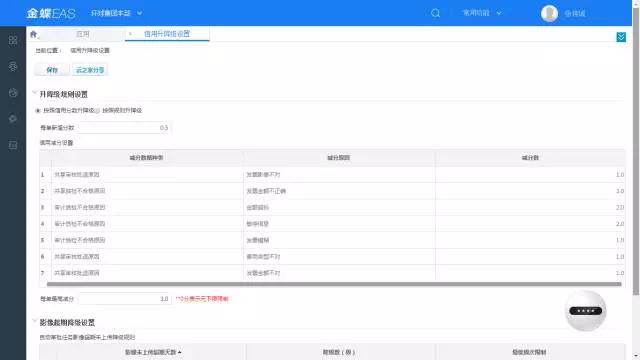Click the gear settings icon in sidebar

coord(13,119)
